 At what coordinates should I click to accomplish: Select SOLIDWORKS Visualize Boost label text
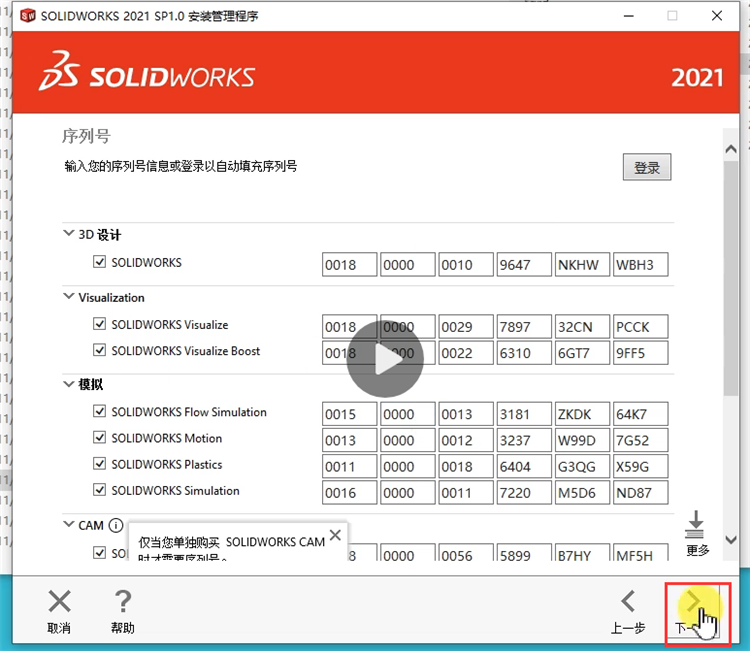click(186, 351)
